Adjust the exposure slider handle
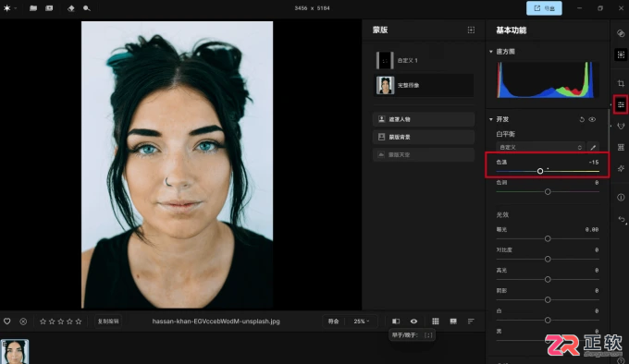This screenshot has height=364, width=629. click(x=548, y=238)
